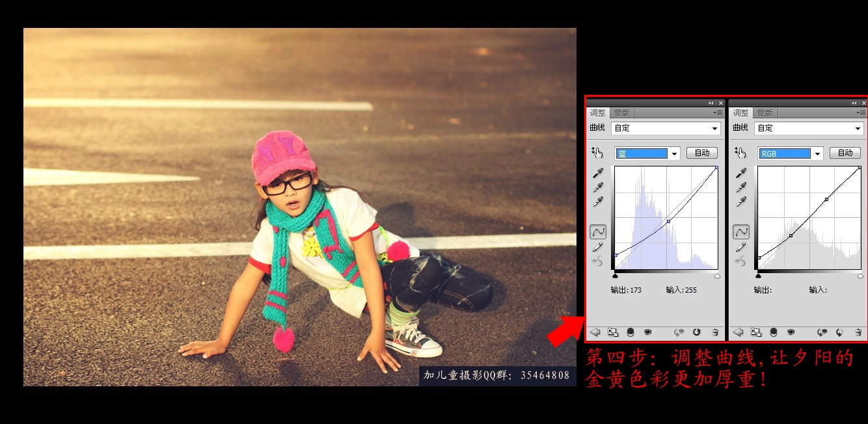Click 自动 button in RGB curves panel
Viewport: 868px width, 424px height.
point(845,153)
